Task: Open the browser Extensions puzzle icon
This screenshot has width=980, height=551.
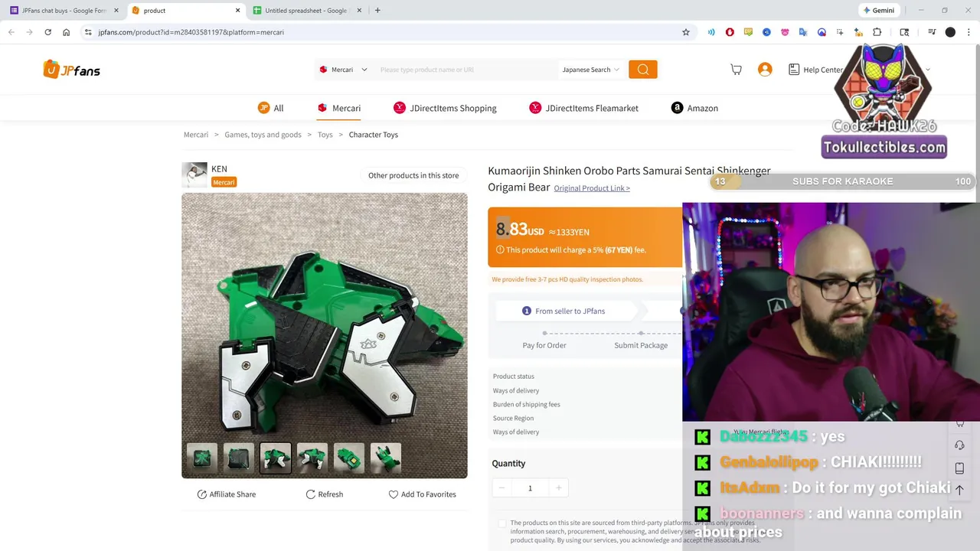Action: tap(877, 32)
